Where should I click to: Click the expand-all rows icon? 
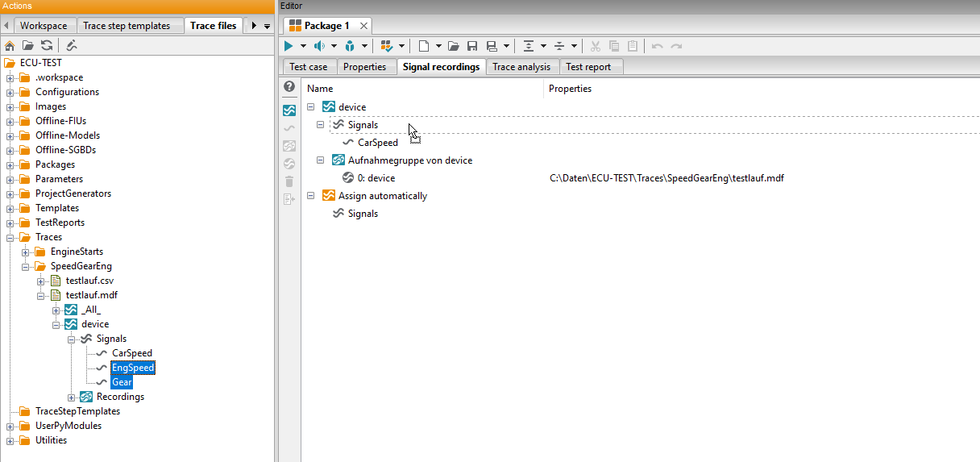click(529, 46)
